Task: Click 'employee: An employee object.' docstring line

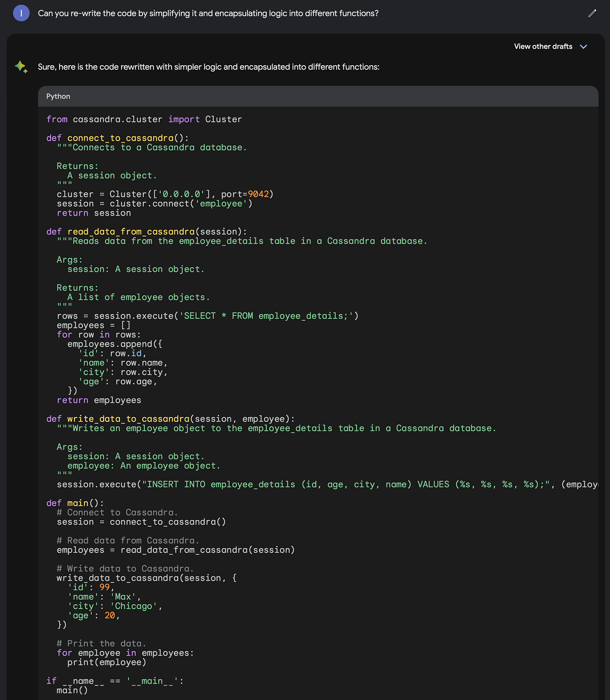Action: point(144,466)
